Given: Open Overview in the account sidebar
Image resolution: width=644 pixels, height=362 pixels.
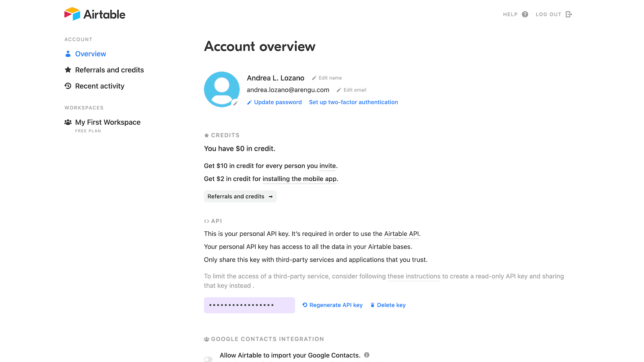Looking at the screenshot, I should coord(91,54).
